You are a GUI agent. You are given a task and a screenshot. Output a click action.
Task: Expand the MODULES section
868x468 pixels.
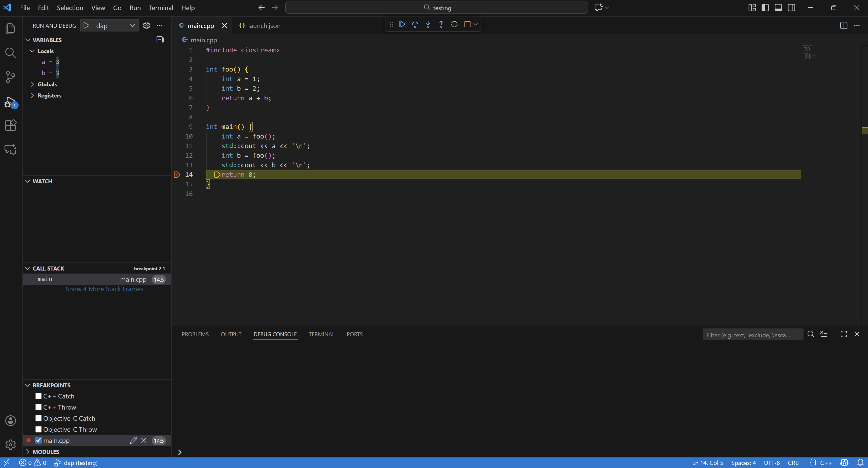tap(46, 452)
